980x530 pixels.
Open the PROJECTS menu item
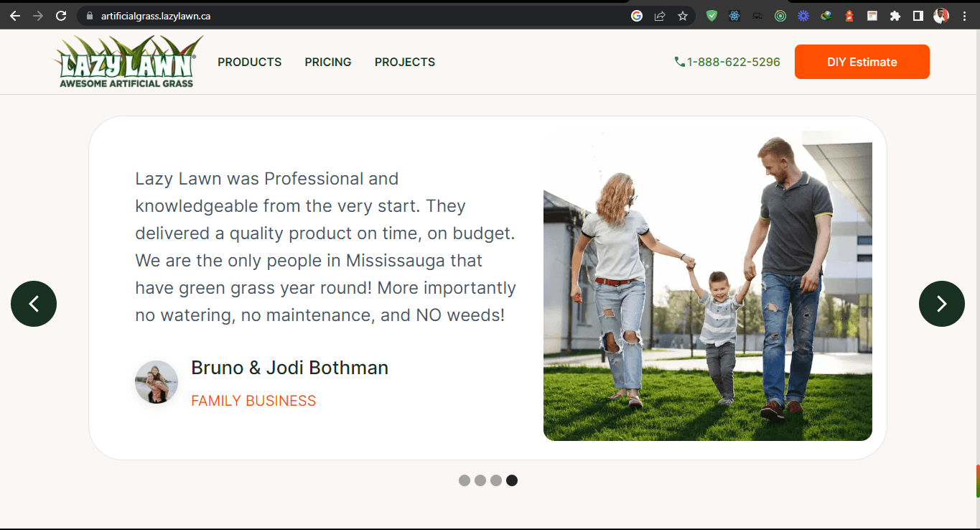[405, 62]
